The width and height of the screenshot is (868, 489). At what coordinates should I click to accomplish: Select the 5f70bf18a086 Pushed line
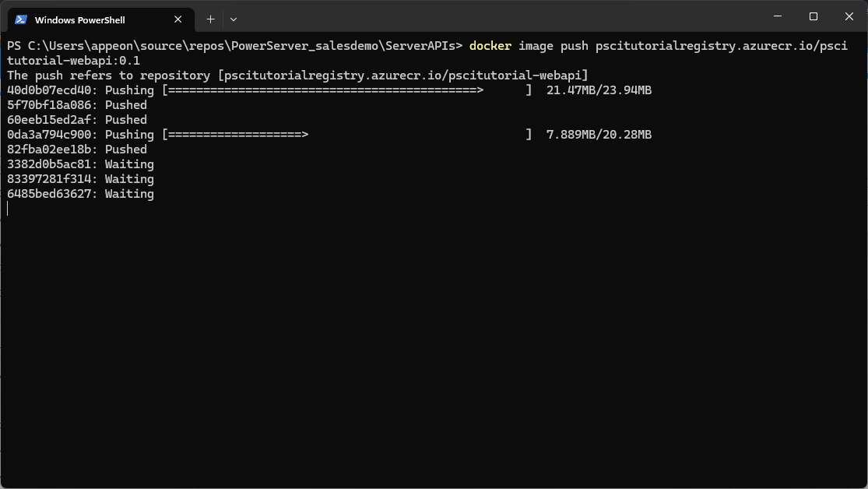coord(76,104)
